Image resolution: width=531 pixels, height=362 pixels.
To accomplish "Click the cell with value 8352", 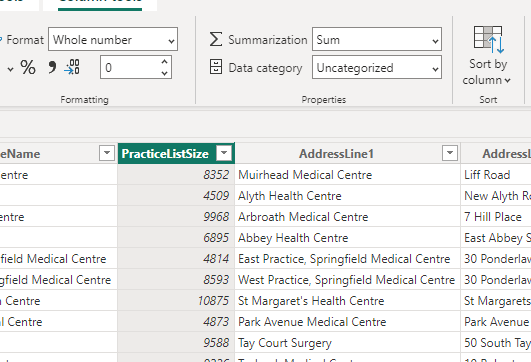I will (x=176, y=175).
